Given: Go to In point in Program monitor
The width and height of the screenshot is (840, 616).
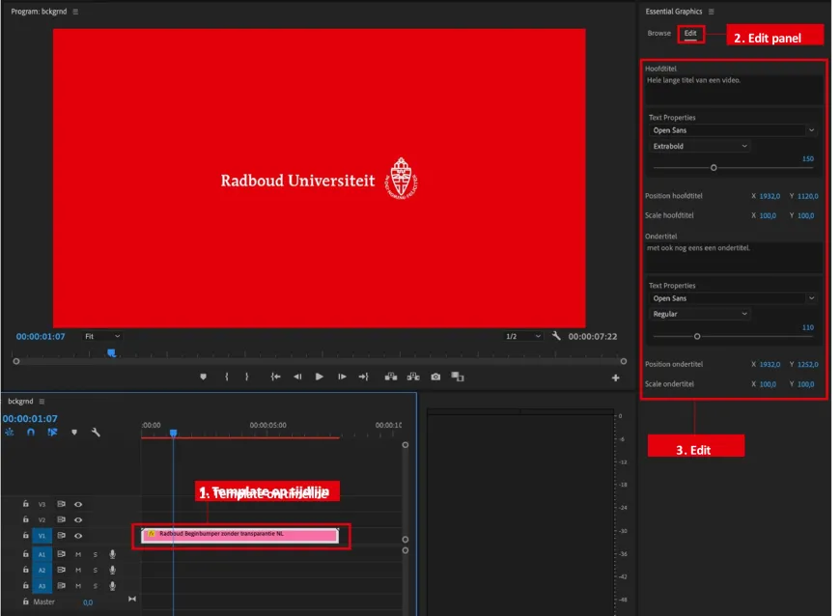Looking at the screenshot, I should pyautogui.click(x=275, y=378).
